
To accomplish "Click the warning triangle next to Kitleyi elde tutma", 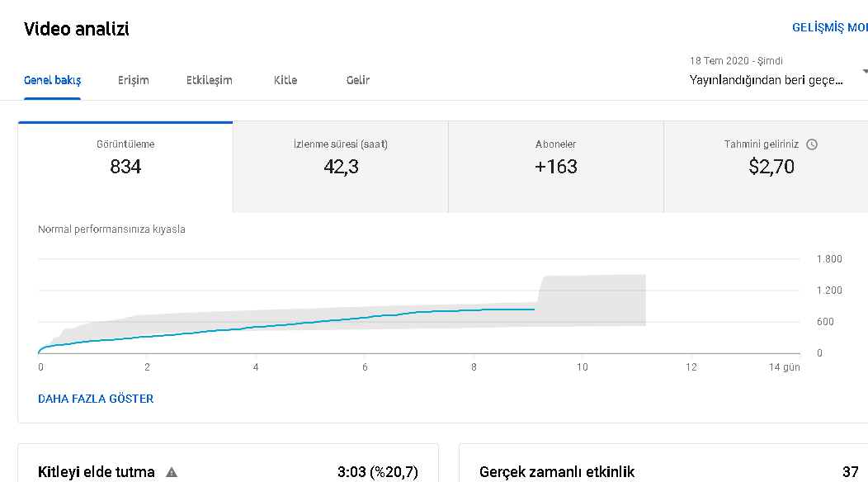I will click(172, 472).
